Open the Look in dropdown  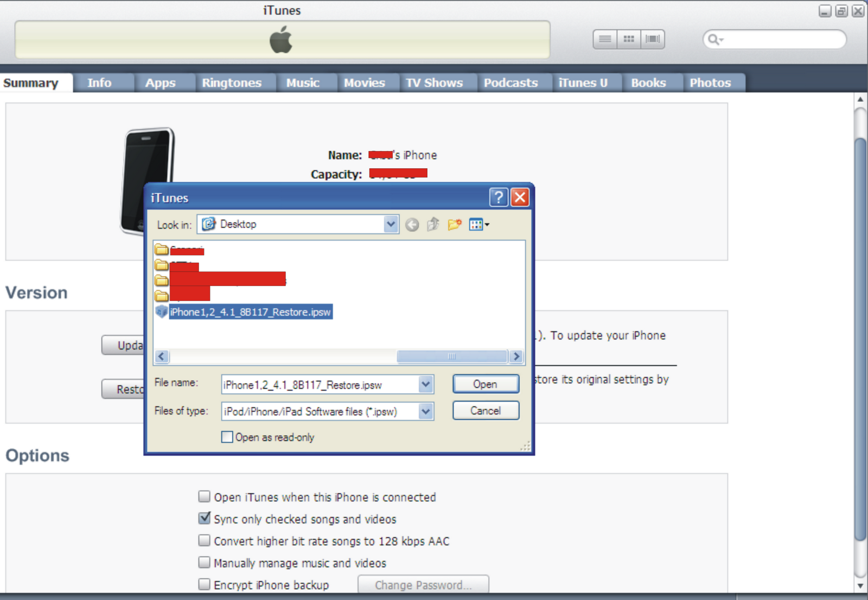(x=390, y=224)
